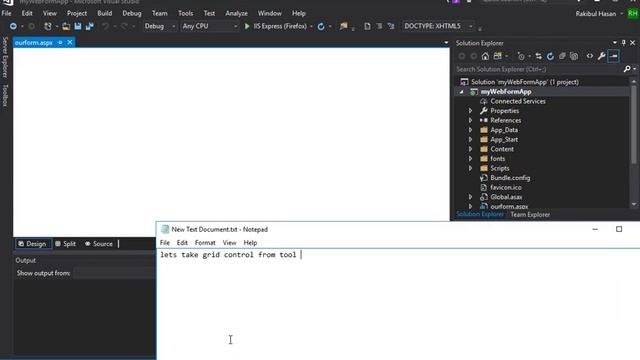640x360 pixels.
Task: Click the Open File folder icon
Action: coord(66,26)
